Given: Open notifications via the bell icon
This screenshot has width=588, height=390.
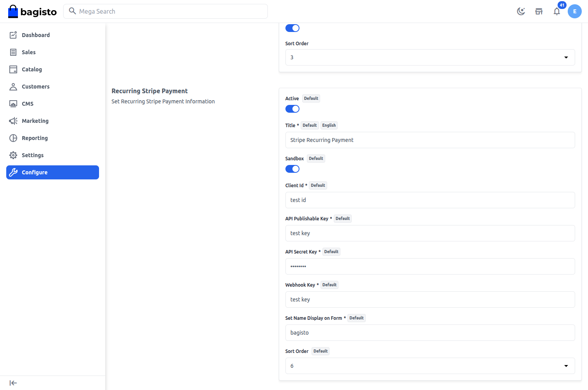Looking at the screenshot, I should click(557, 12).
